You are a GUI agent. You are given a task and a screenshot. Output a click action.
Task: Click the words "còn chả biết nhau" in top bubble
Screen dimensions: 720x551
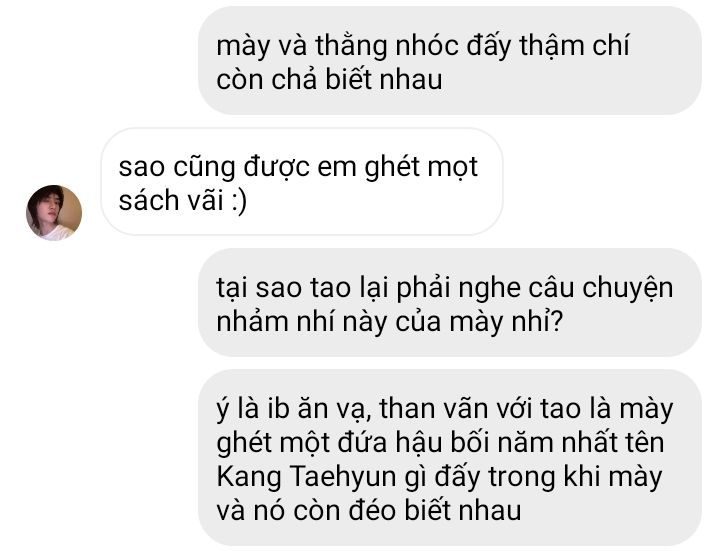[x=329, y=79]
